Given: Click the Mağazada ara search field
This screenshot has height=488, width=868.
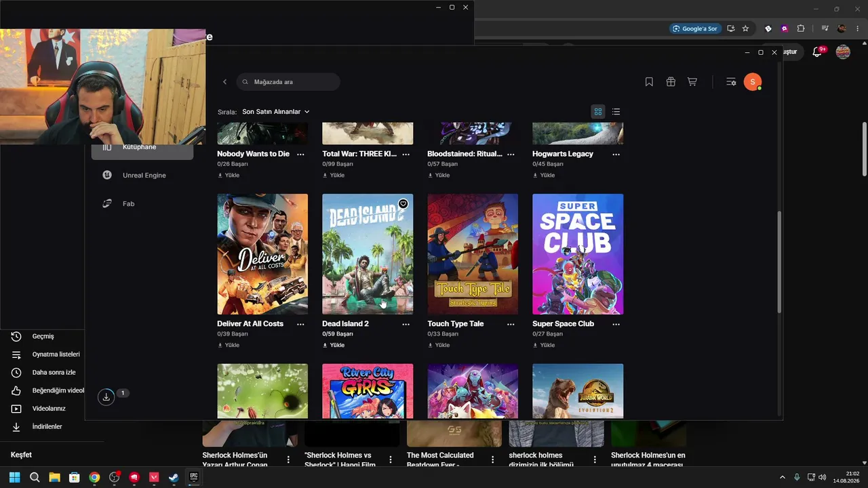Looking at the screenshot, I should [288, 82].
